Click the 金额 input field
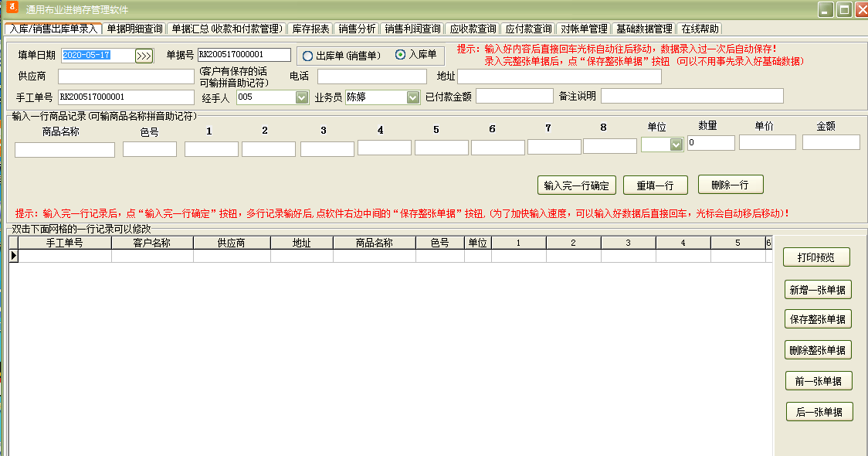Image resolution: width=868 pixels, height=456 pixels. point(831,142)
